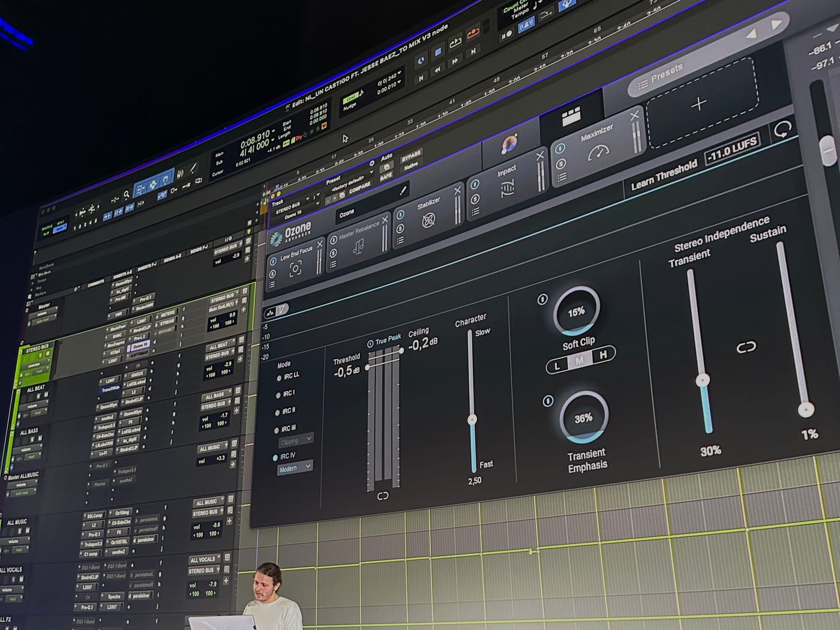
Task: Toggle threshold-ceiling link below meters
Action: click(x=383, y=496)
